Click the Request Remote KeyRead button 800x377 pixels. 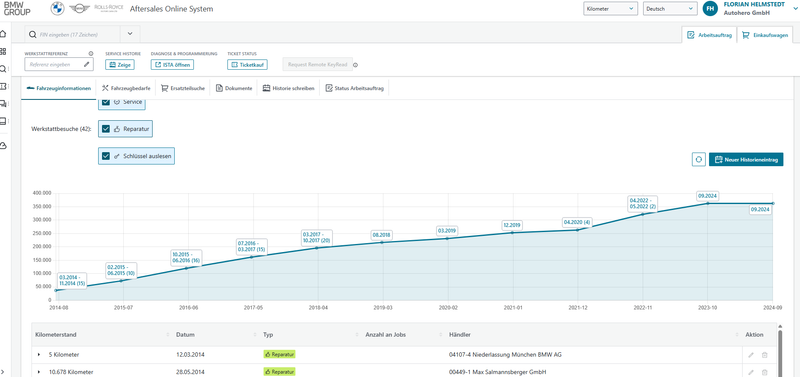click(x=317, y=65)
